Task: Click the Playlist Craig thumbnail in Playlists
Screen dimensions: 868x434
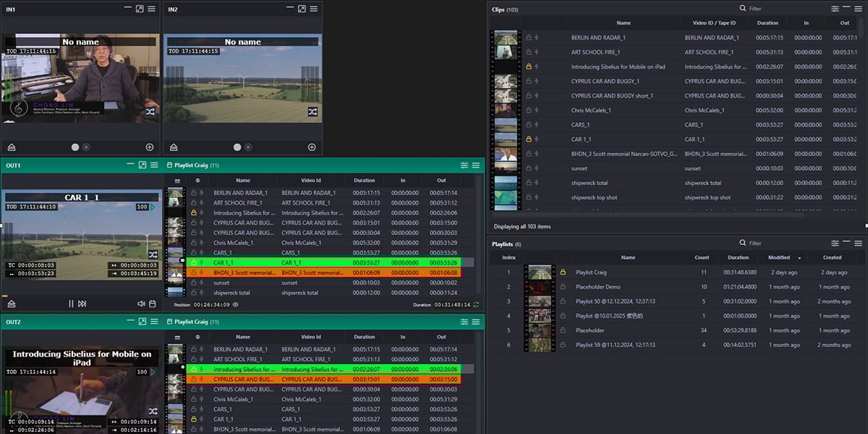Action: pyautogui.click(x=538, y=272)
